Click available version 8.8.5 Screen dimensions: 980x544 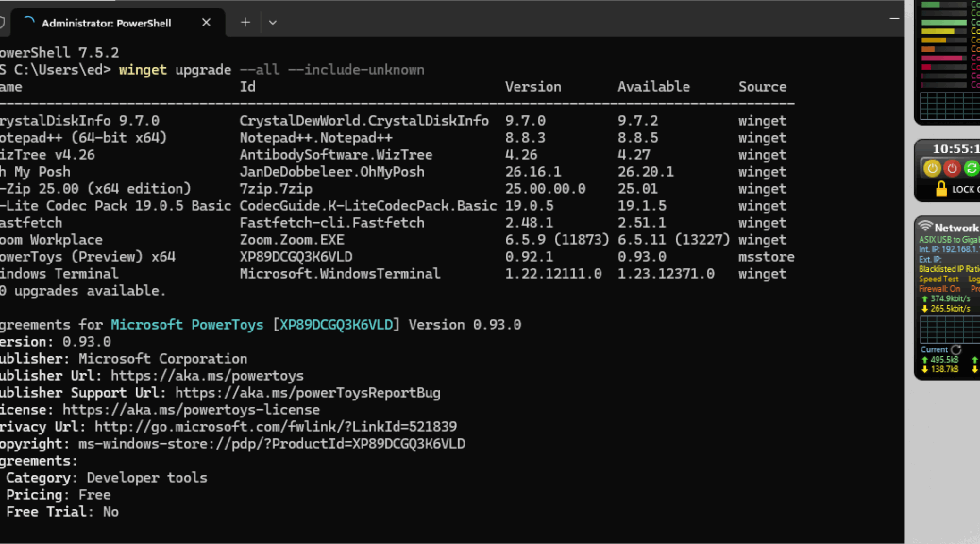(637, 138)
